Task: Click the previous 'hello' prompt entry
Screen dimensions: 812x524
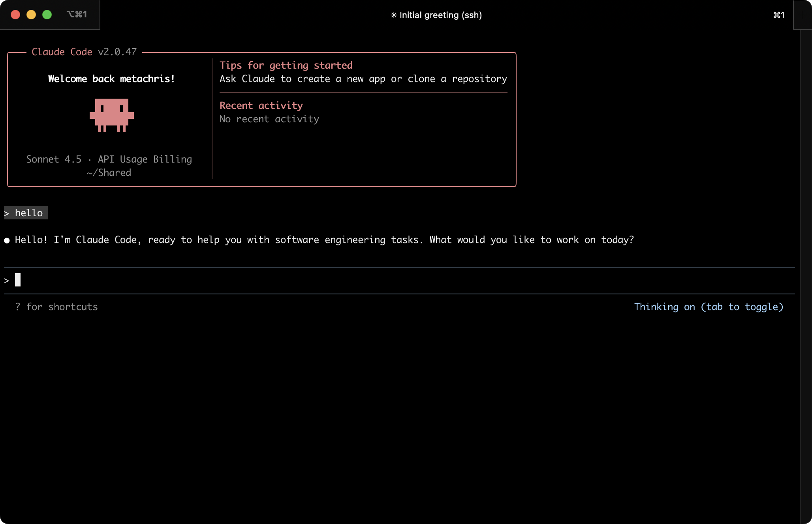Action: click(28, 213)
